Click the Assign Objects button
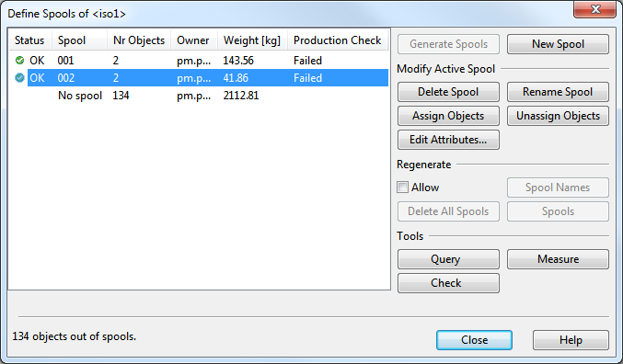The height and width of the screenshot is (364, 623). pos(448,116)
